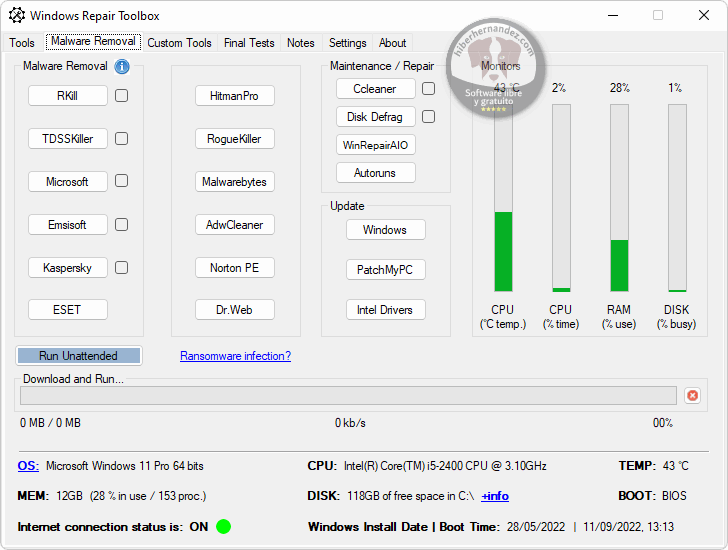Click the Ccleaner button
The width and height of the screenshot is (728, 550).
376,89
